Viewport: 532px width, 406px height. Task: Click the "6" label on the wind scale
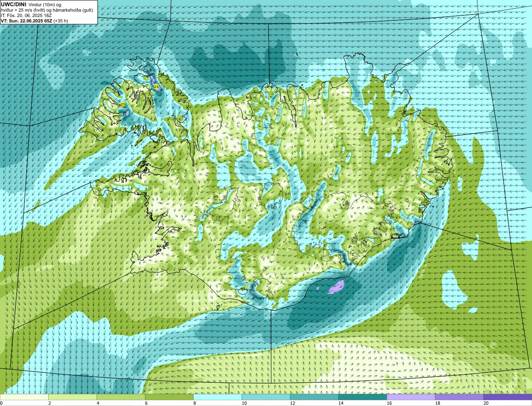146,403
